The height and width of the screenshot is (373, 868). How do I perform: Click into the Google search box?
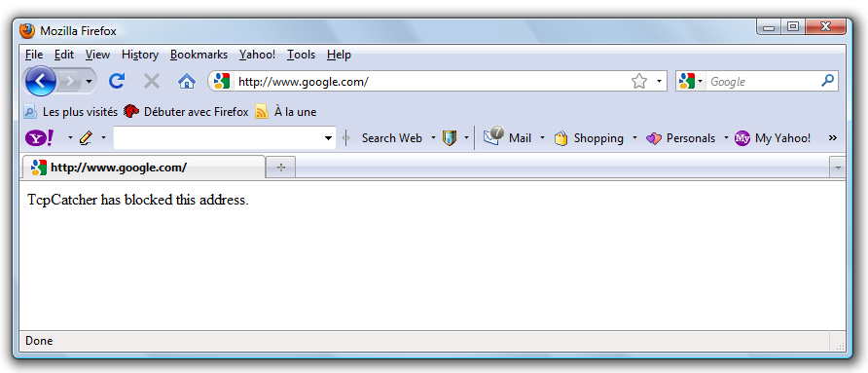762,82
